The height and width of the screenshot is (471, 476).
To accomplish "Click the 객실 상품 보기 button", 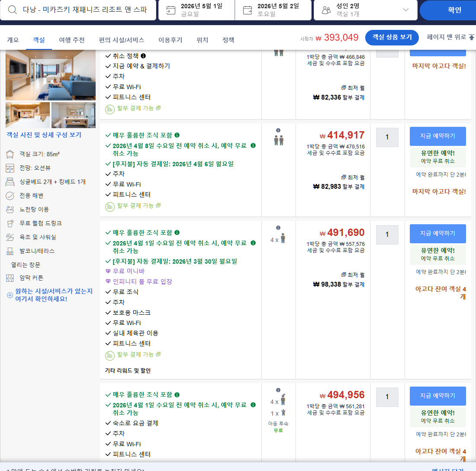I will click(392, 37).
